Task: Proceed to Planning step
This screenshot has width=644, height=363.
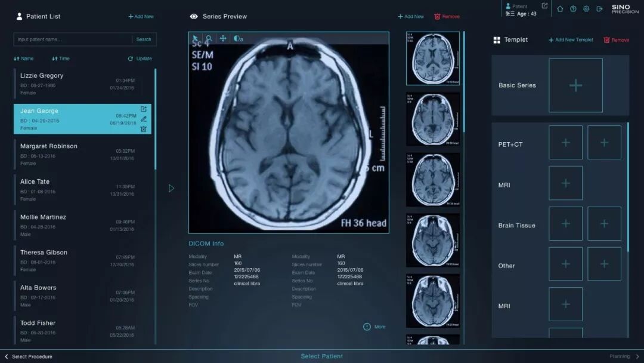Action: coord(624,356)
